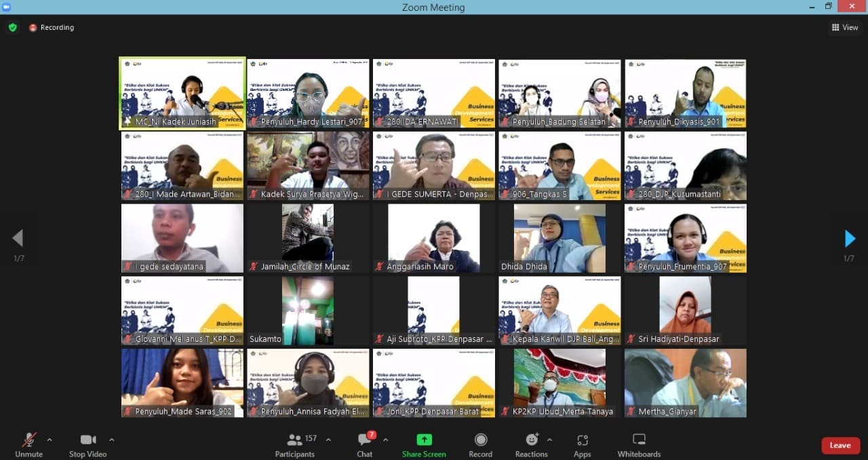Expand the audio options arrow beside Unmute
The width and height of the screenshot is (868, 460).
click(50, 440)
